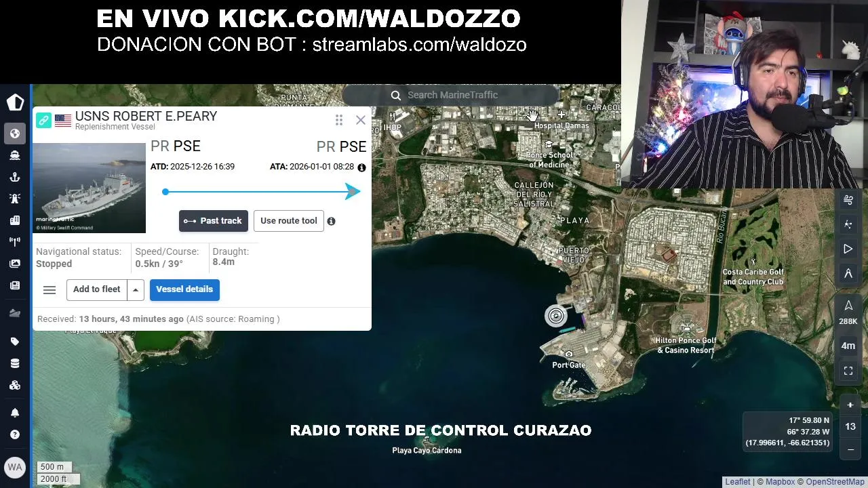Viewport: 868px width, 488px height.
Task: Select the distance measuring compass tool
Action: tap(848, 273)
